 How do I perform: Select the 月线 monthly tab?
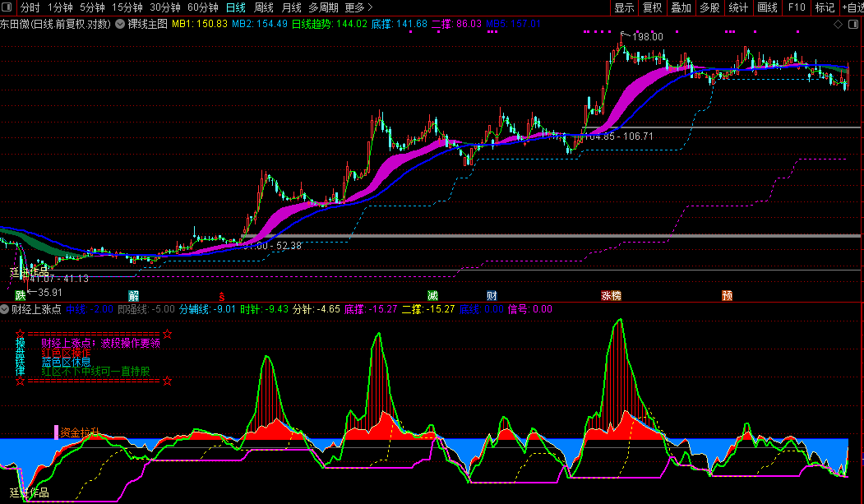(x=292, y=7)
